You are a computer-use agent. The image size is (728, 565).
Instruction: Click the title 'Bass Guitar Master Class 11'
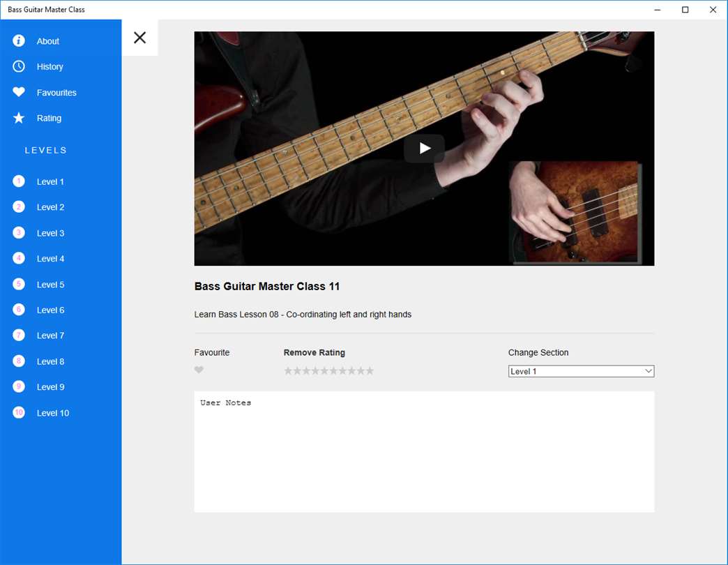[267, 287]
